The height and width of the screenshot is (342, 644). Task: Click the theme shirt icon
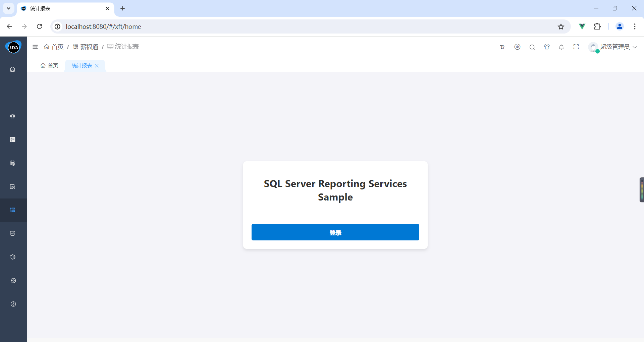click(x=547, y=47)
